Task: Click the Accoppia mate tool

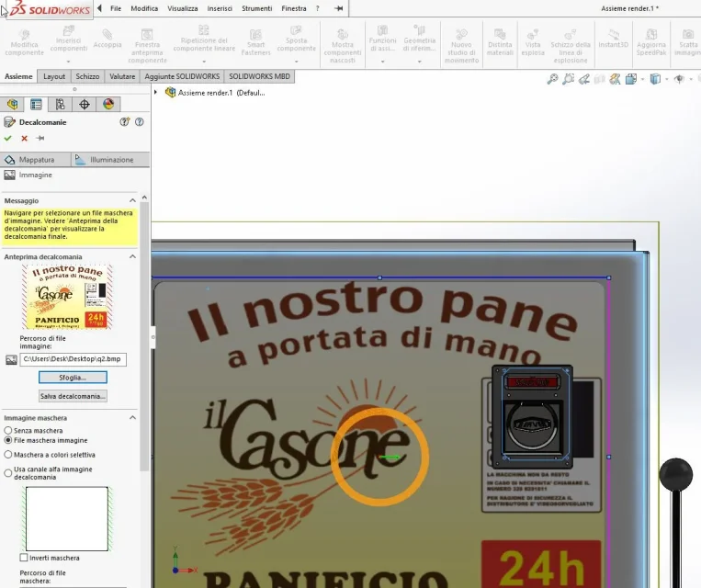Action: coord(107,39)
